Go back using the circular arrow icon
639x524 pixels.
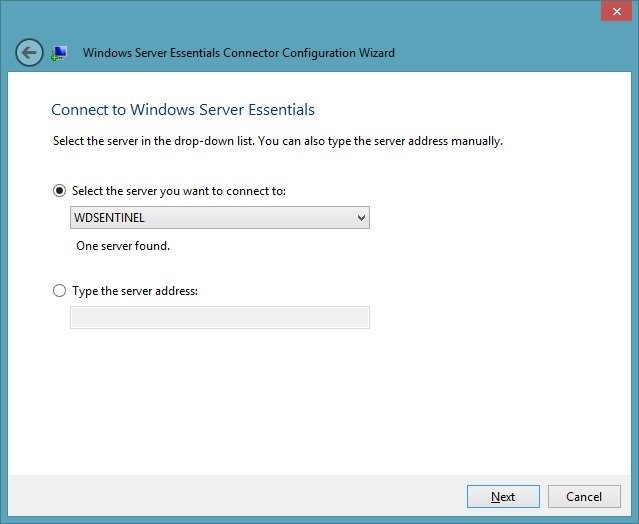29,53
